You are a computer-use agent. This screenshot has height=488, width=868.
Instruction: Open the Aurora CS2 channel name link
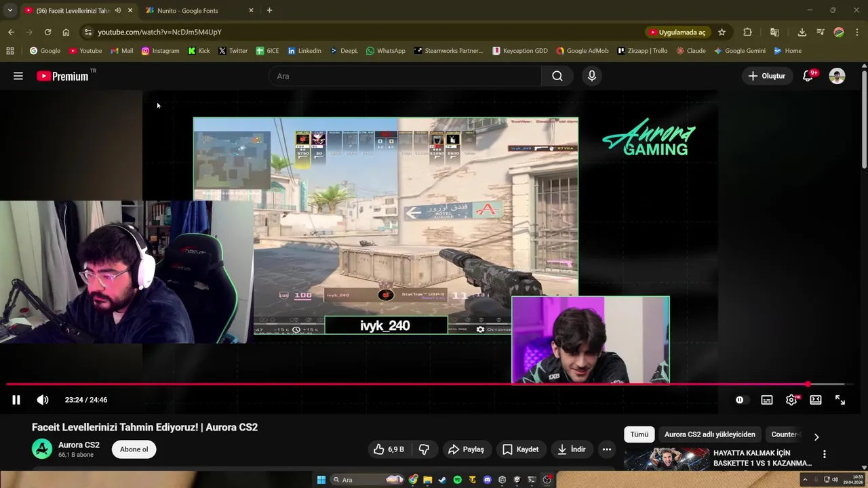click(x=79, y=445)
